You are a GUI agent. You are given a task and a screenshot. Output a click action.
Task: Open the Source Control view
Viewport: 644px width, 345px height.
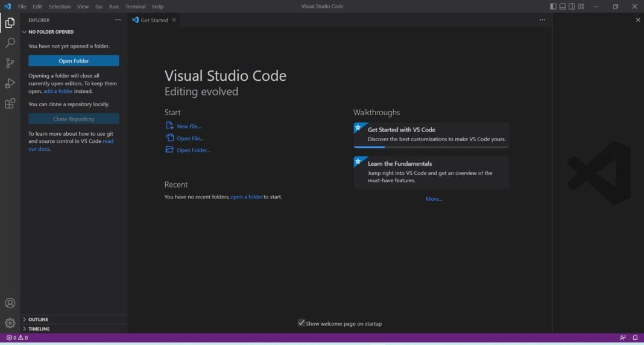pyautogui.click(x=10, y=63)
